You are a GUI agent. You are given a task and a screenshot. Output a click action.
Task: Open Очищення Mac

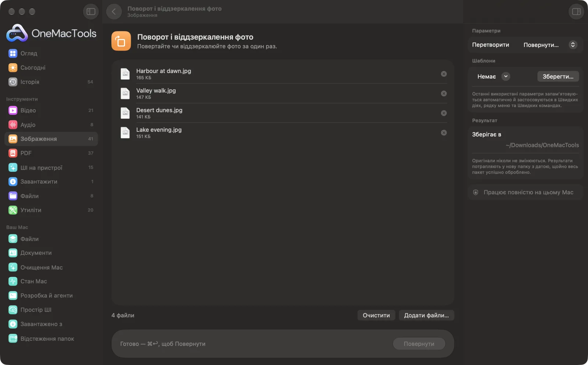click(x=51, y=267)
